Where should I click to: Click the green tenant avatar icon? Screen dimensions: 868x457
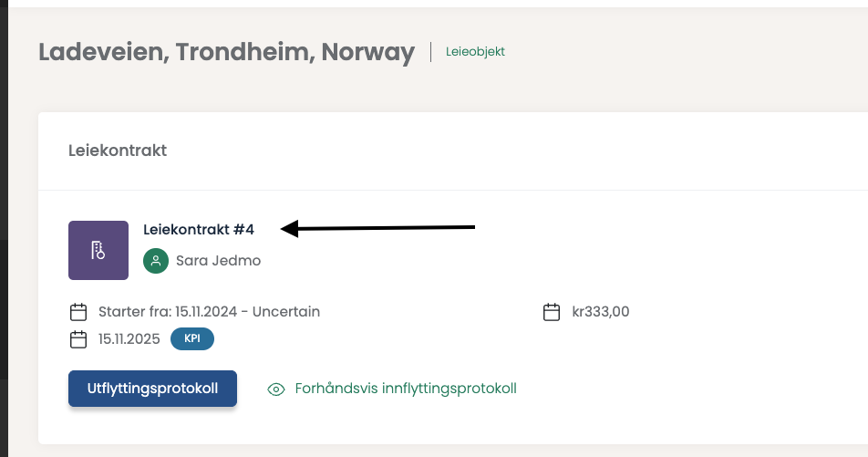pyautogui.click(x=156, y=261)
